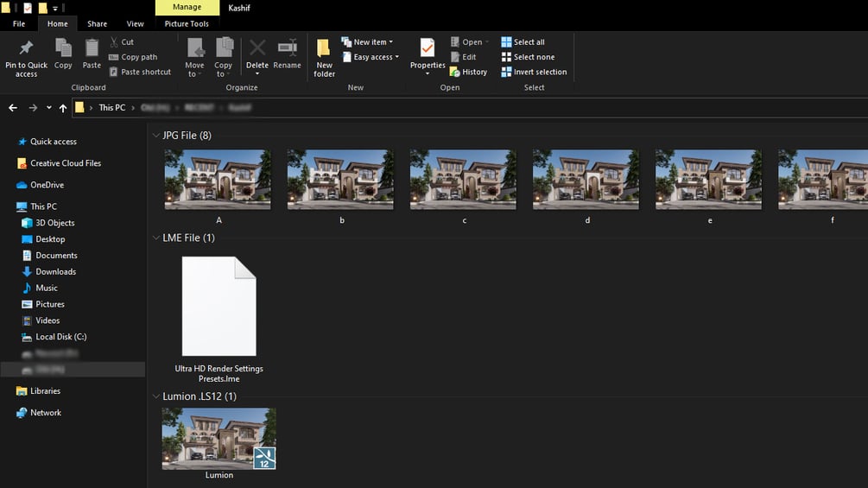The image size is (868, 488).
Task: Switch to the Home ribbon tab
Action: point(58,24)
